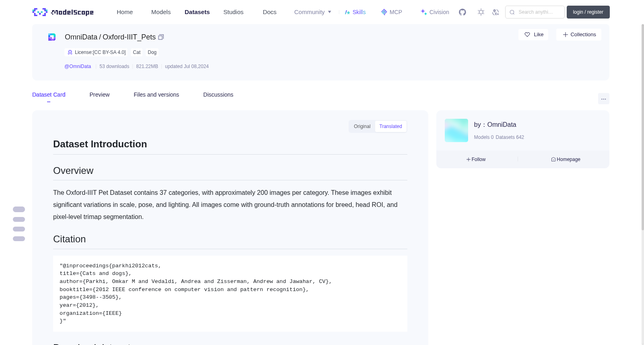Screen dimensions: 644x345
Task: Click the "53 downloads" text
Action: pyautogui.click(x=114, y=66)
